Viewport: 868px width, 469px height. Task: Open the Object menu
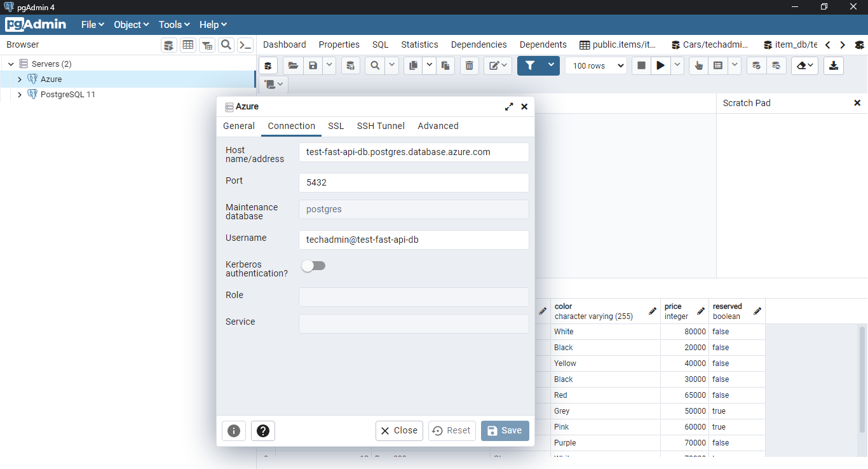(x=131, y=24)
